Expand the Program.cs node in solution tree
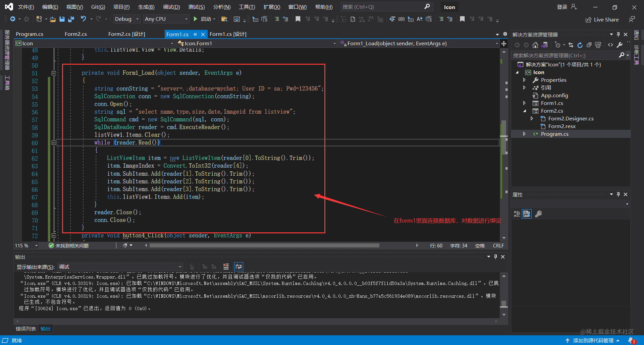Image resolution: width=644 pixels, height=345 pixels. click(x=524, y=134)
